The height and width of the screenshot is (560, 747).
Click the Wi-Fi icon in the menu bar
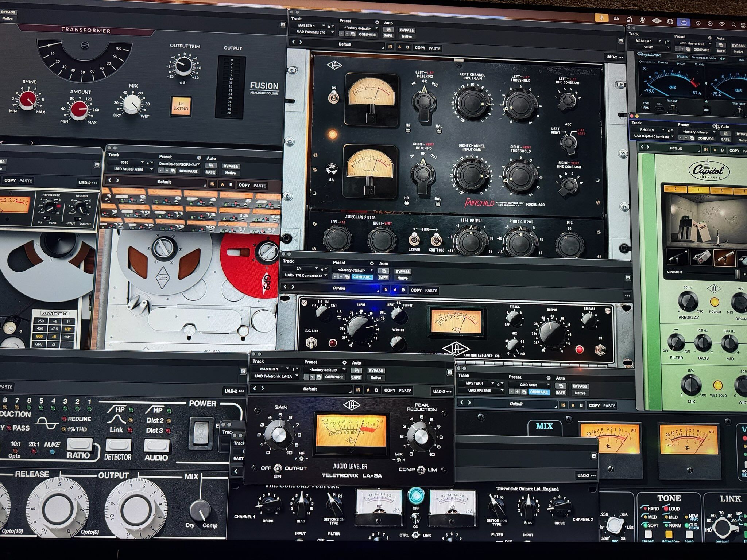pos(722,24)
